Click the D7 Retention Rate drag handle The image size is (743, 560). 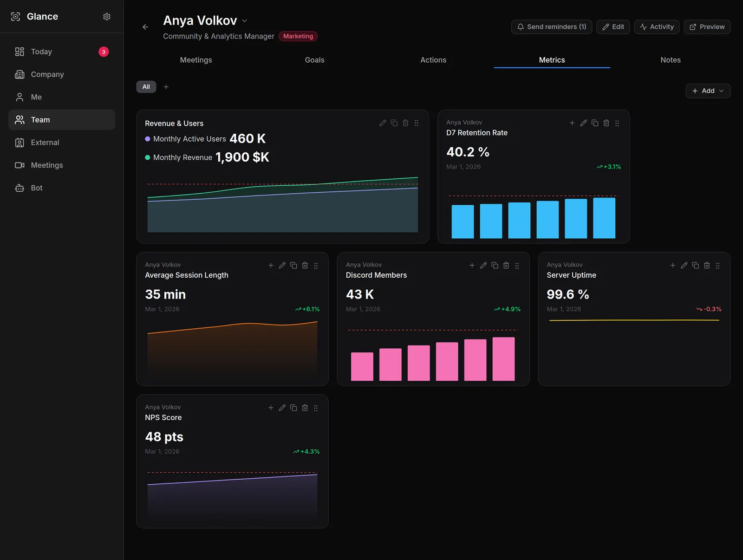[617, 123]
